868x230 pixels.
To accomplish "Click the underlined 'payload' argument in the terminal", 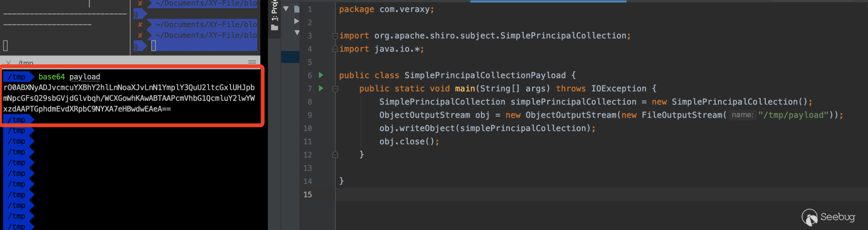I will [85, 77].
